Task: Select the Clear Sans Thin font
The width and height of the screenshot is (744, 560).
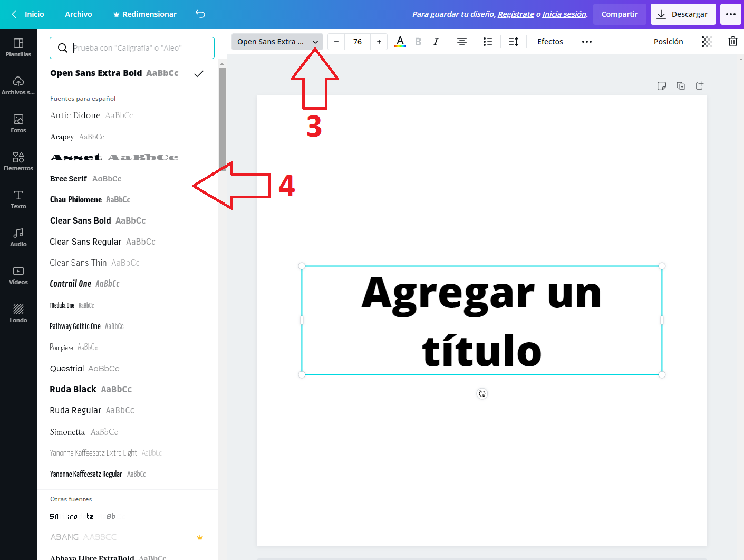Action: [128, 263]
